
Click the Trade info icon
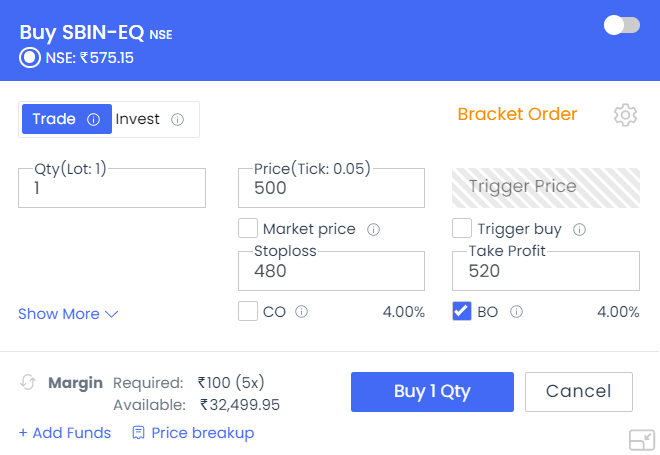pyautogui.click(x=93, y=120)
